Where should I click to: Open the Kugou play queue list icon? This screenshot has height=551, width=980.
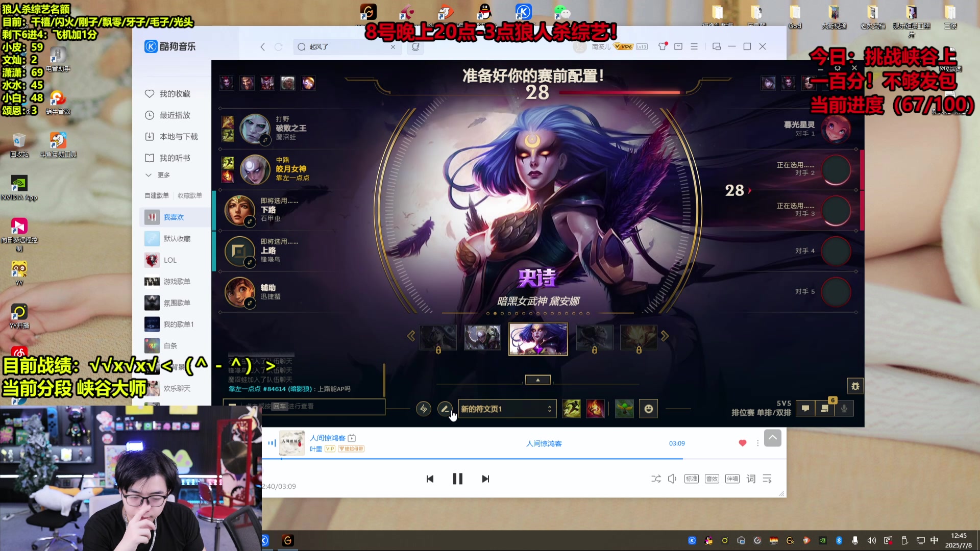767,479
